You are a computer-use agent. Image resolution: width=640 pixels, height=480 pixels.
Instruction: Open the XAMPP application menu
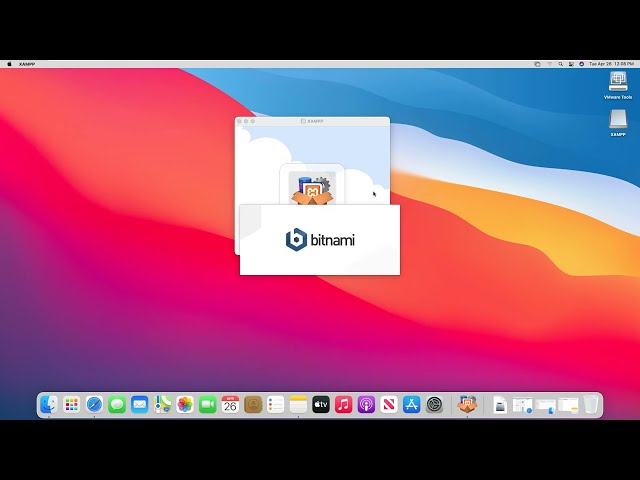[27, 64]
